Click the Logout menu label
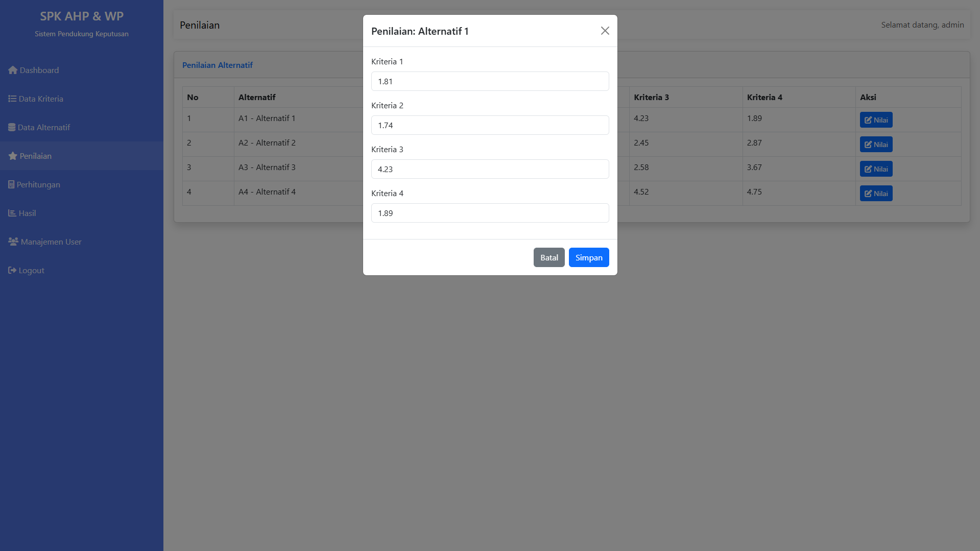Screen dimensions: 980x551 (32, 271)
